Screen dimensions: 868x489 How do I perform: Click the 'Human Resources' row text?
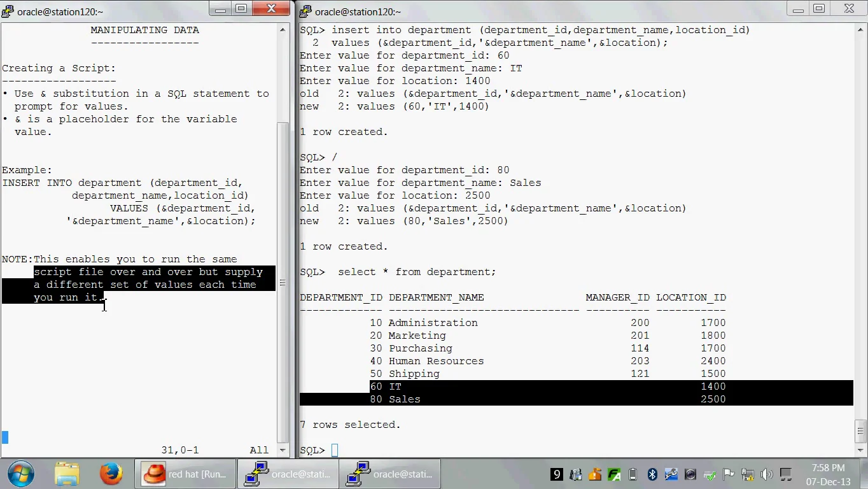pyautogui.click(x=437, y=361)
